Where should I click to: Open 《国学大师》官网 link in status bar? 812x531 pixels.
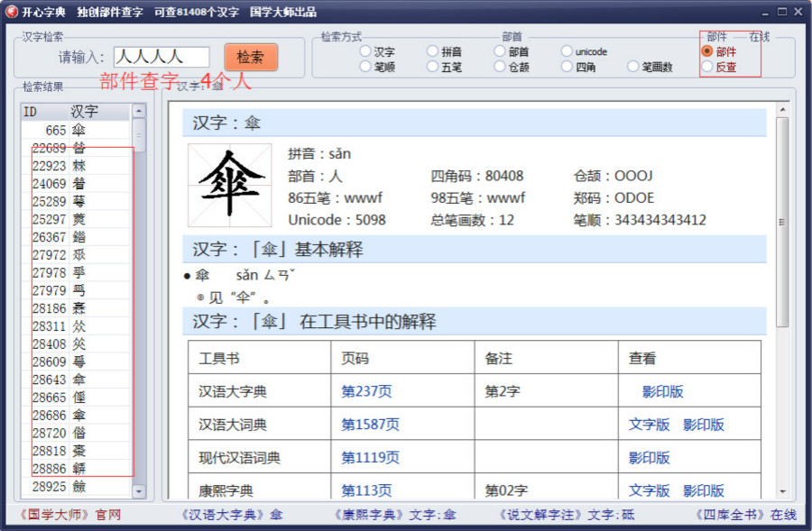69,515
